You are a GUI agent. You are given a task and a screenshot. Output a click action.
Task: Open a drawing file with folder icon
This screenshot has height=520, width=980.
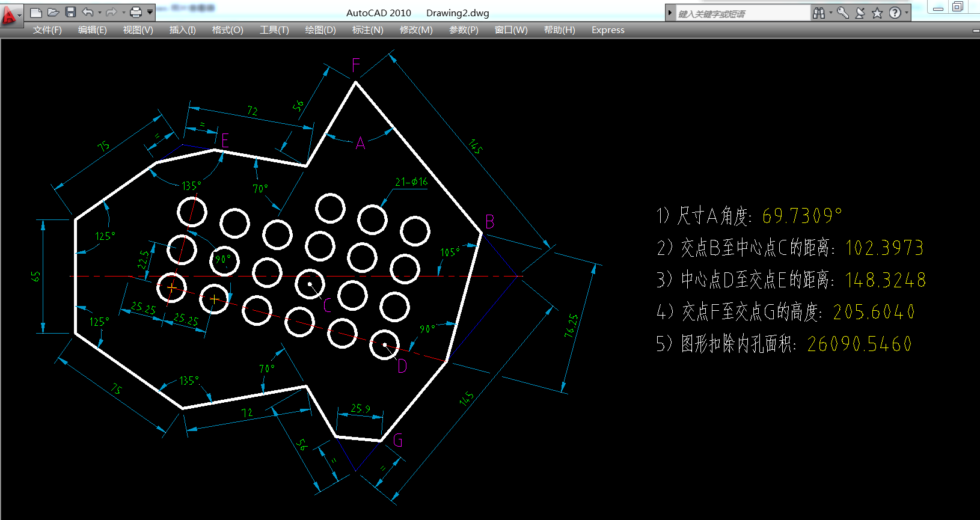[x=53, y=12]
